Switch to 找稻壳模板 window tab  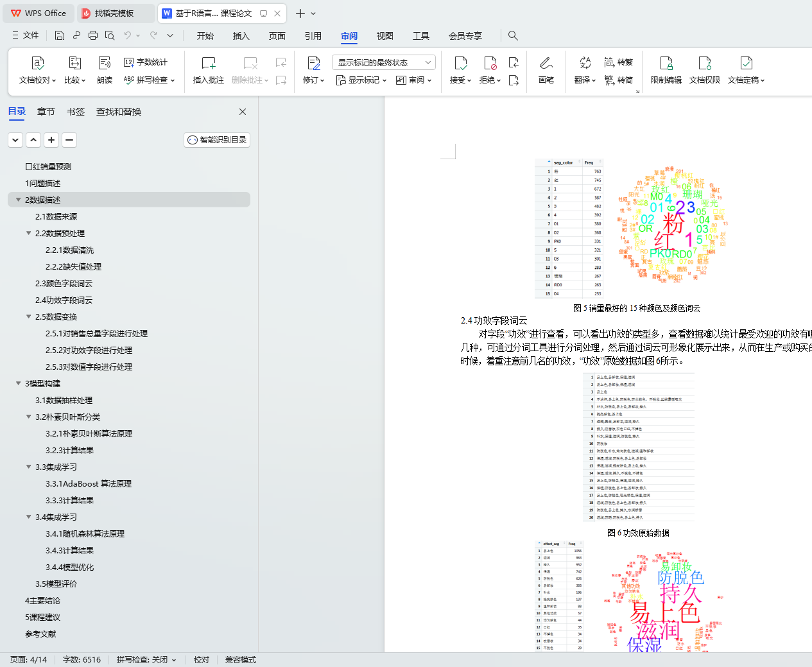(115, 13)
